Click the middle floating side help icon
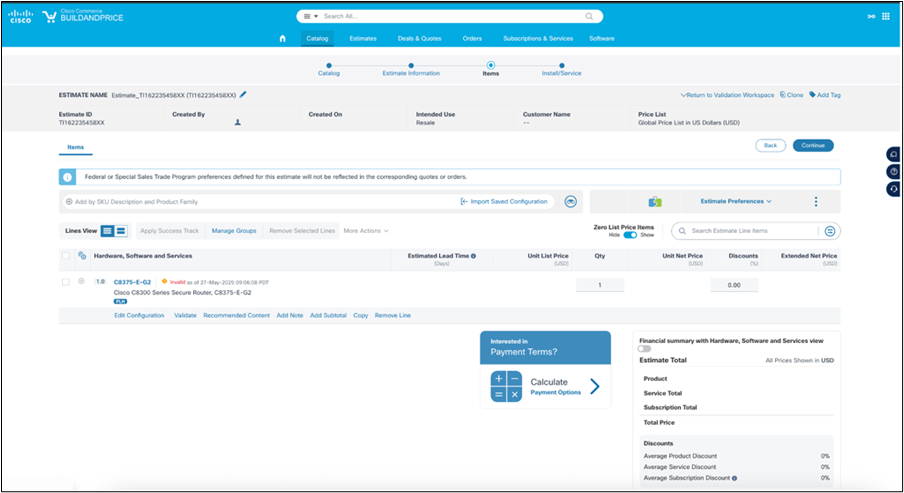904x493 pixels. coord(894,172)
